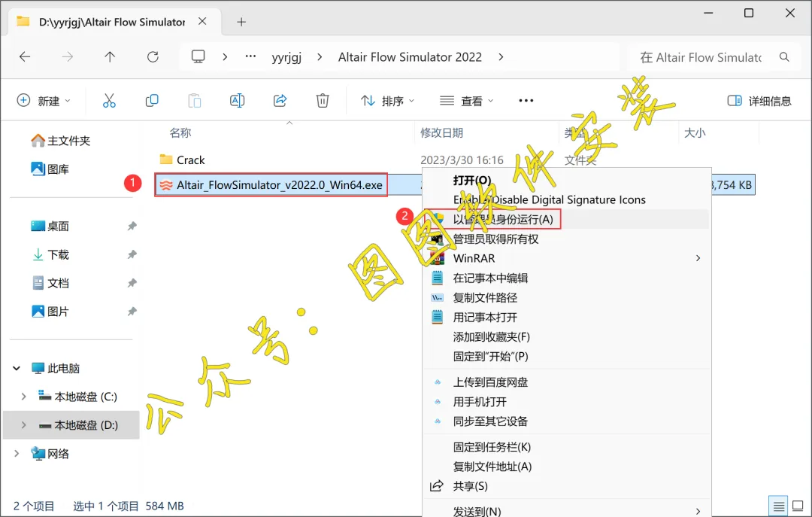
Task: Click the This PC monitor icon in address bar
Action: [x=198, y=56]
